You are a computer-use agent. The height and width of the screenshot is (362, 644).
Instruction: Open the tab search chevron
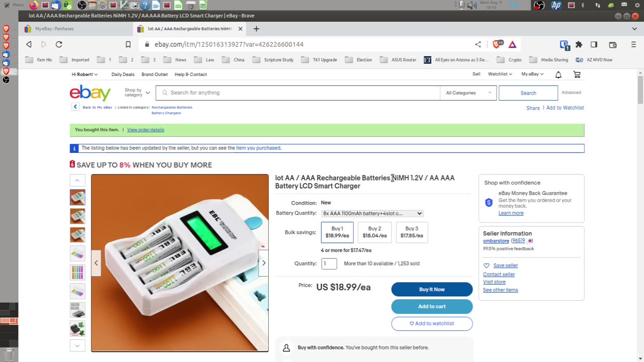click(634, 29)
